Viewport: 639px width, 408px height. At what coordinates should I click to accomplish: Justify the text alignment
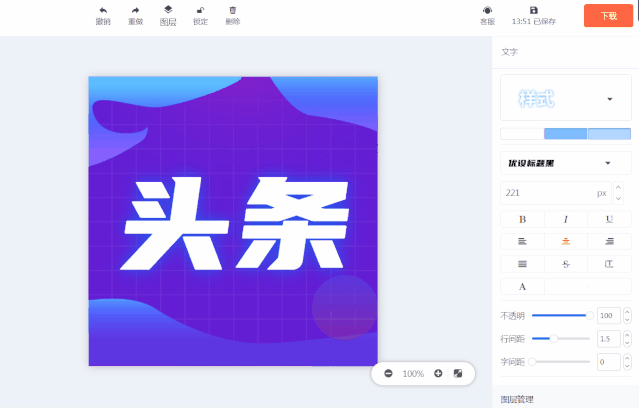click(x=522, y=264)
